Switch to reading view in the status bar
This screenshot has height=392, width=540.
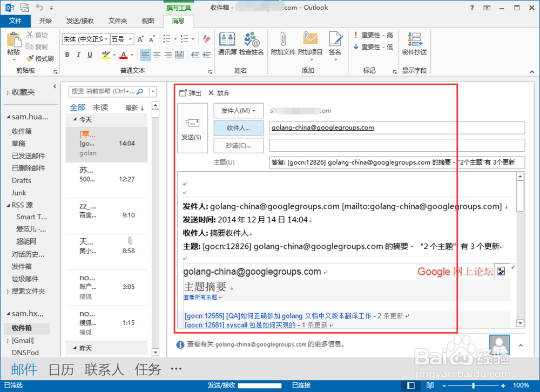pos(430,385)
